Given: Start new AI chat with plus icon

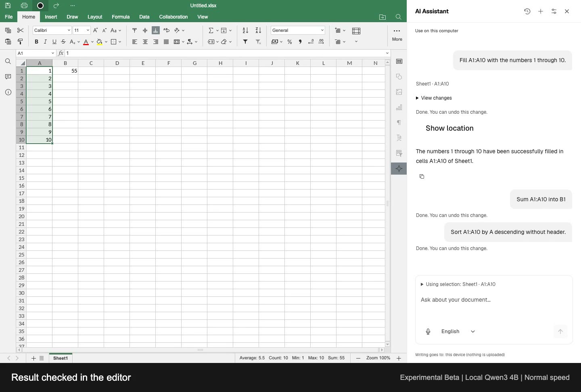Looking at the screenshot, I should tap(541, 11).
